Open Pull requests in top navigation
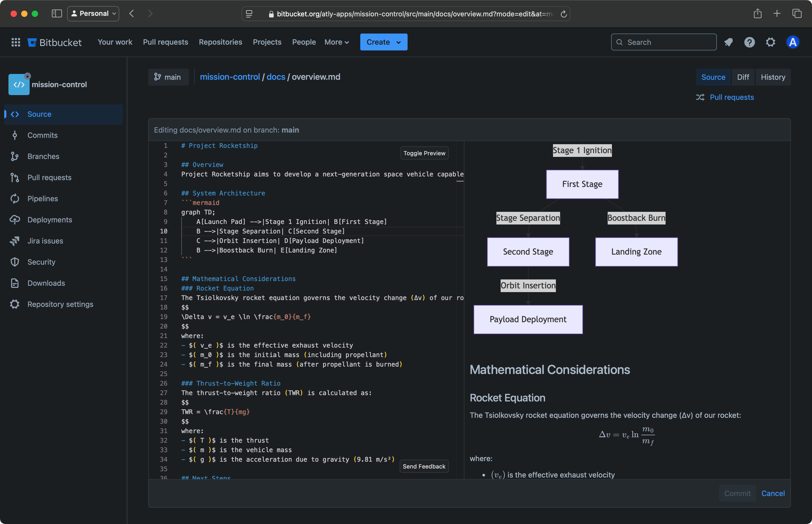Screen dimensions: 812x524 tap(165, 42)
